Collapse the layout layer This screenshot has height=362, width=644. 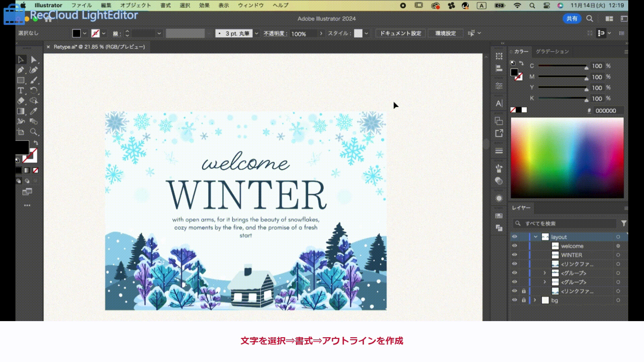(536, 237)
